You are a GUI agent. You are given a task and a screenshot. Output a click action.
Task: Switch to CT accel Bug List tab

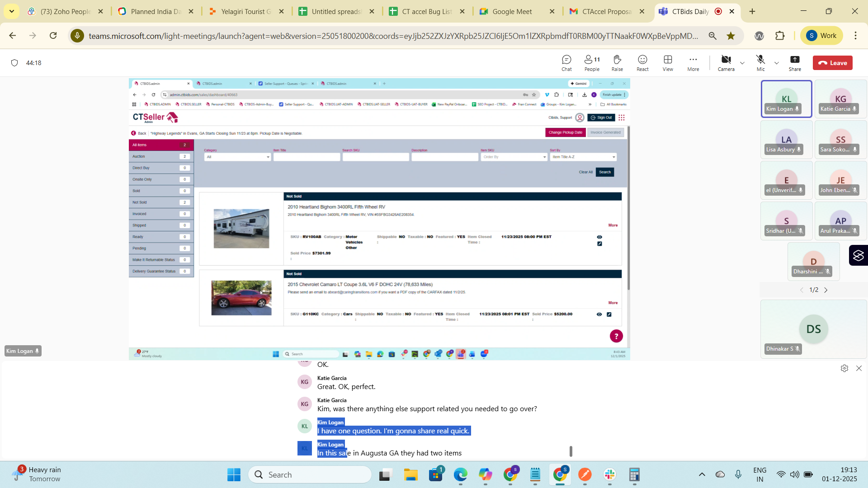tap(426, 11)
